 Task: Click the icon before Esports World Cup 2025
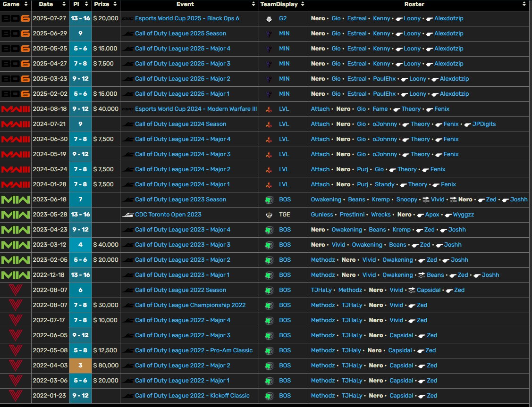pos(127,19)
